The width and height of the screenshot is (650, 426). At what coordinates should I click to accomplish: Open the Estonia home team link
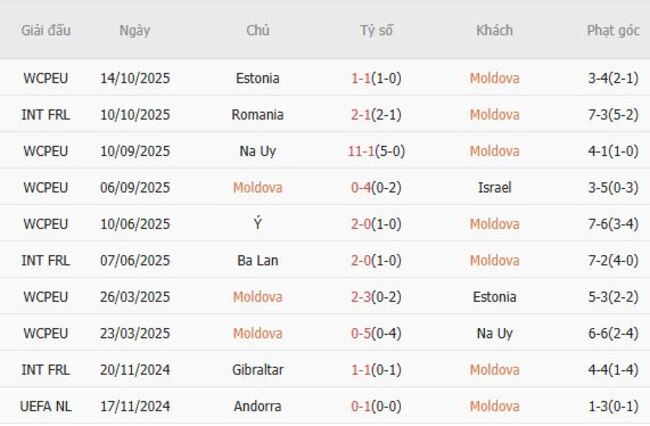[258, 78]
